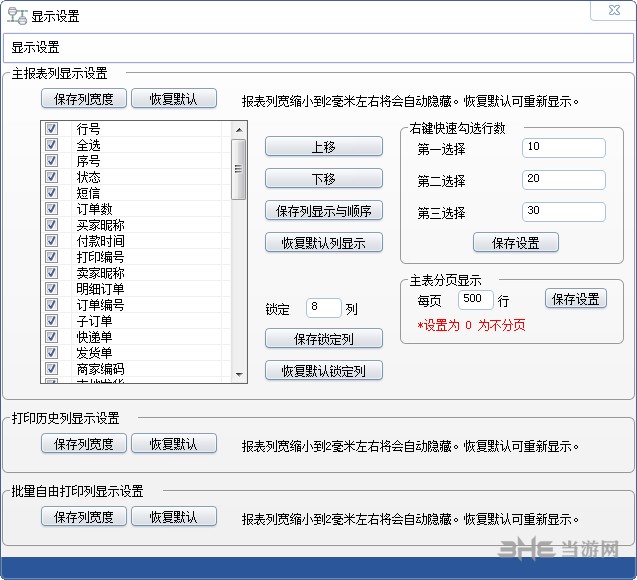Viewport: 637px width, 580px height.
Task: Click the 锁定 column count field
Action: pyautogui.click(x=324, y=308)
